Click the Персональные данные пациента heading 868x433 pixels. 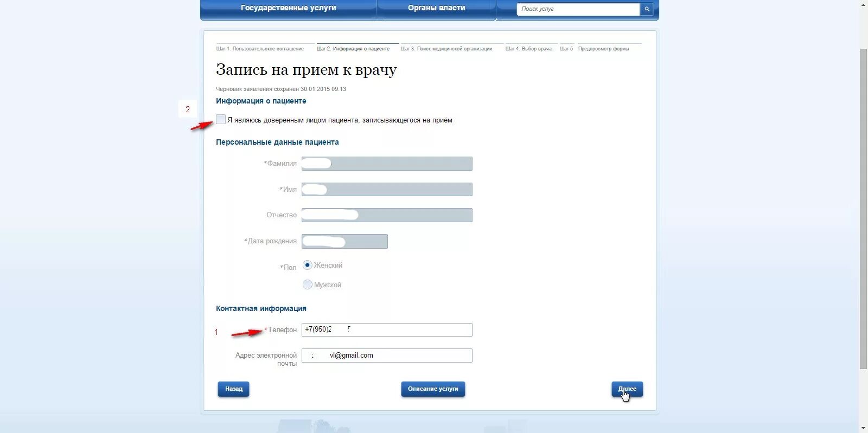coord(277,142)
